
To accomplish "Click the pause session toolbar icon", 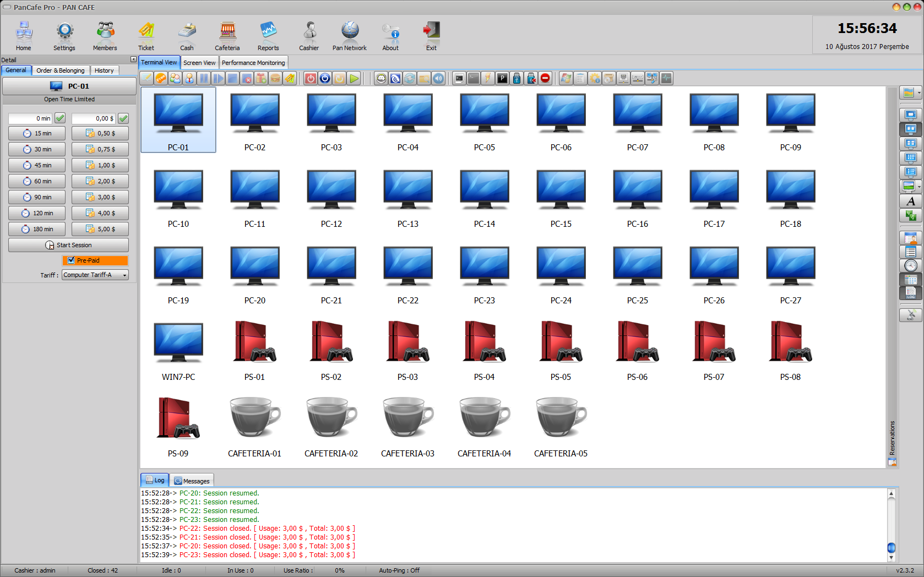I will coord(204,78).
